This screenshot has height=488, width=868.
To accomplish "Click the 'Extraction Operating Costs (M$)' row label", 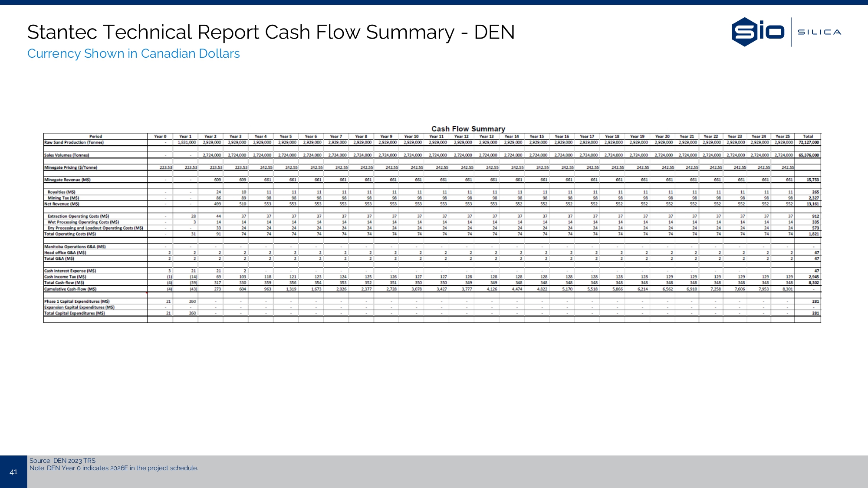I will pyautogui.click(x=79, y=216).
